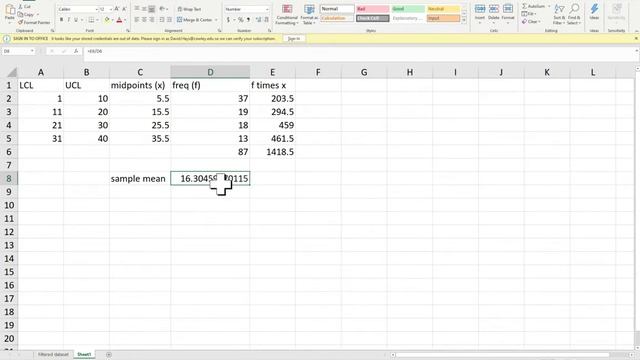Decrease decimal places
Image resolution: width=640 pixels, height=360 pixels.
(x=266, y=20)
